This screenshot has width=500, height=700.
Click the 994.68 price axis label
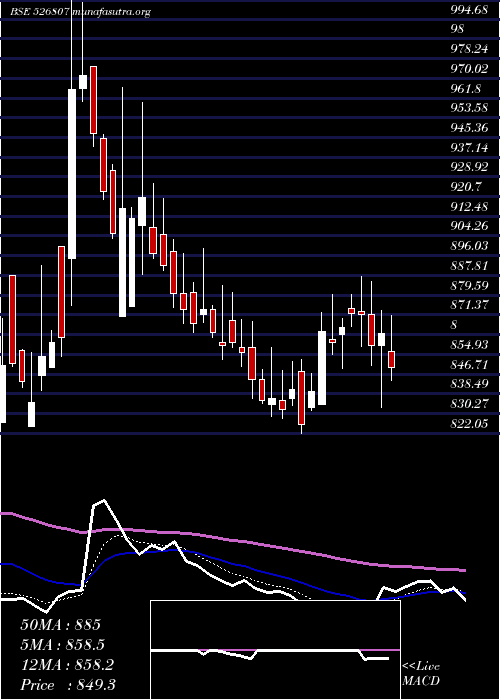tap(469, 10)
